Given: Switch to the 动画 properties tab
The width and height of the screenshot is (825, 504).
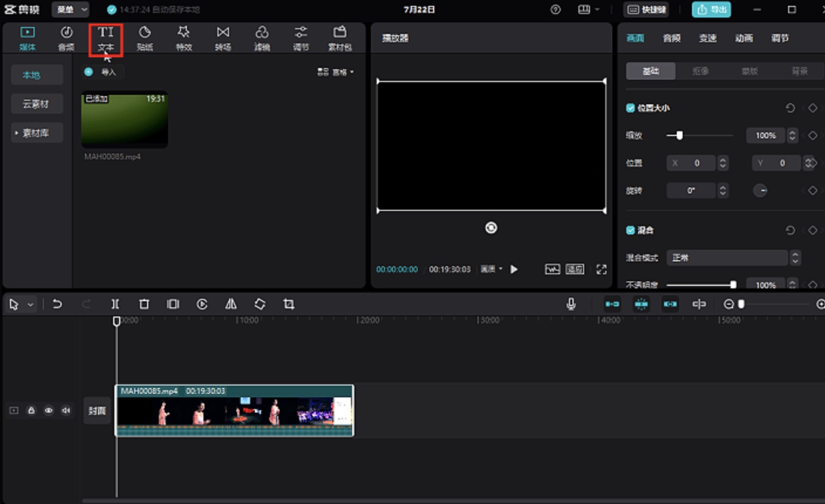Looking at the screenshot, I should 744,38.
